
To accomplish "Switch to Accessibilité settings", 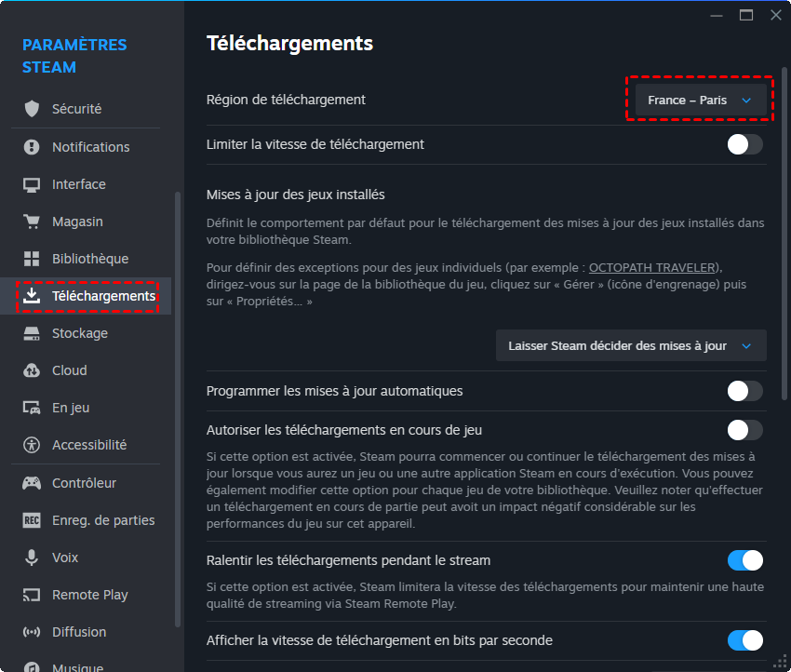I will pos(88,445).
